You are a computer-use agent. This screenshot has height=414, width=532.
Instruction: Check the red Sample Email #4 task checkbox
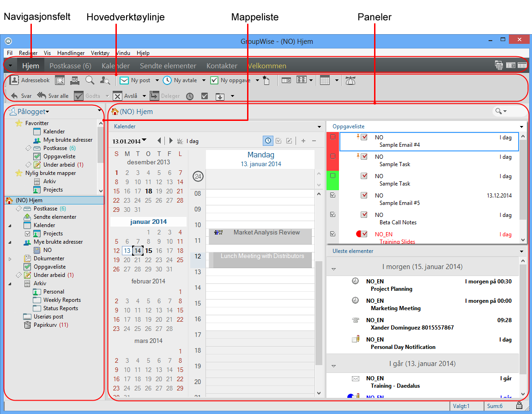[x=333, y=137]
